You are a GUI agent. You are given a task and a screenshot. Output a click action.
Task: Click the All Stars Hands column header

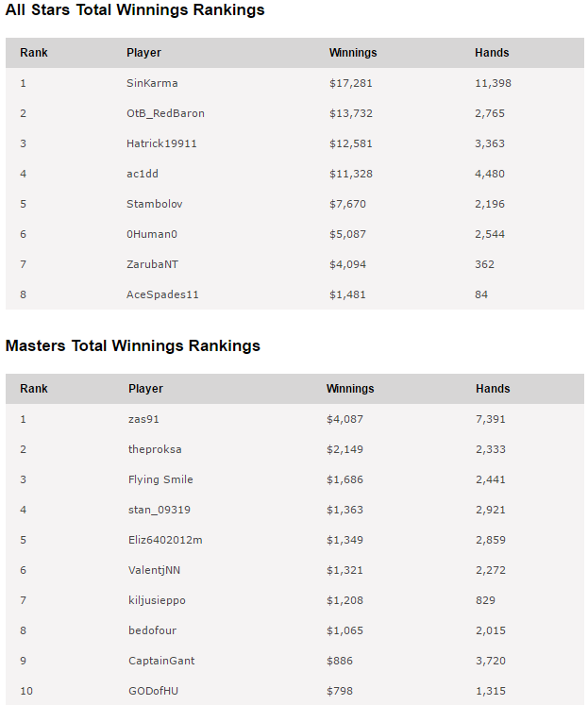click(492, 53)
